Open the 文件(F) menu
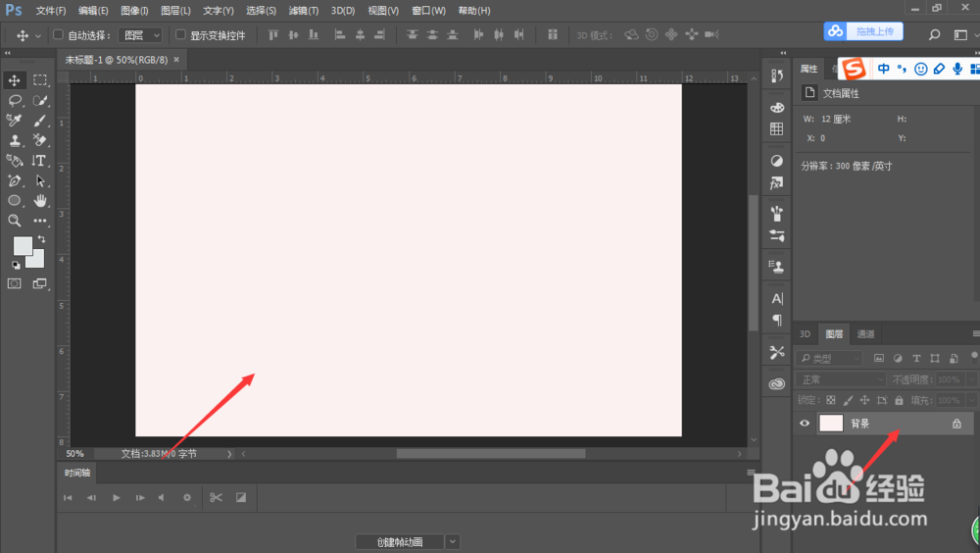This screenshot has height=553, width=980. coord(51,11)
